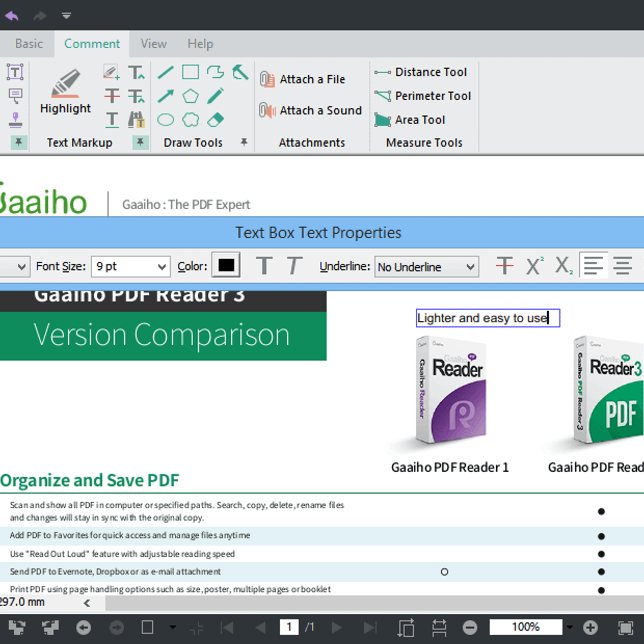
Task: Open the font name dropdown
Action: tap(22, 266)
